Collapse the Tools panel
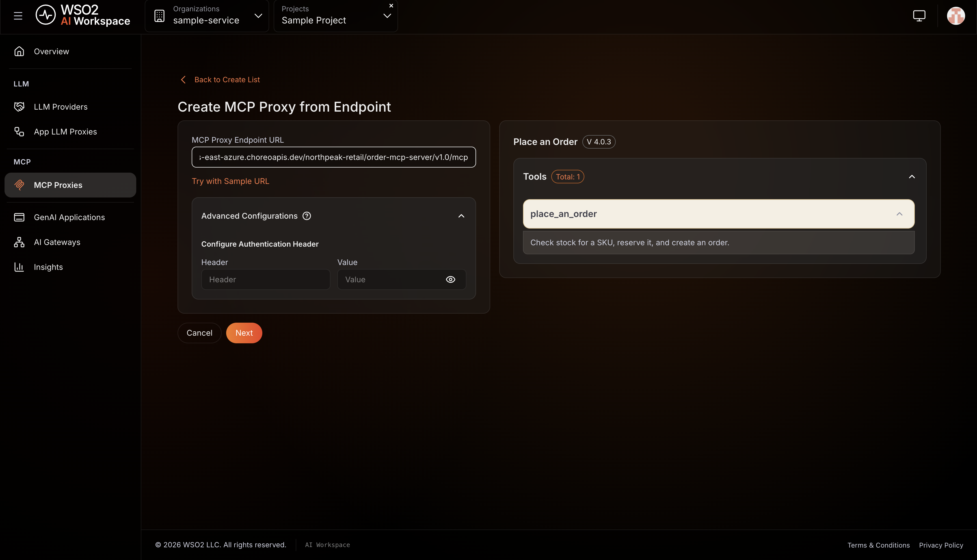 912,177
